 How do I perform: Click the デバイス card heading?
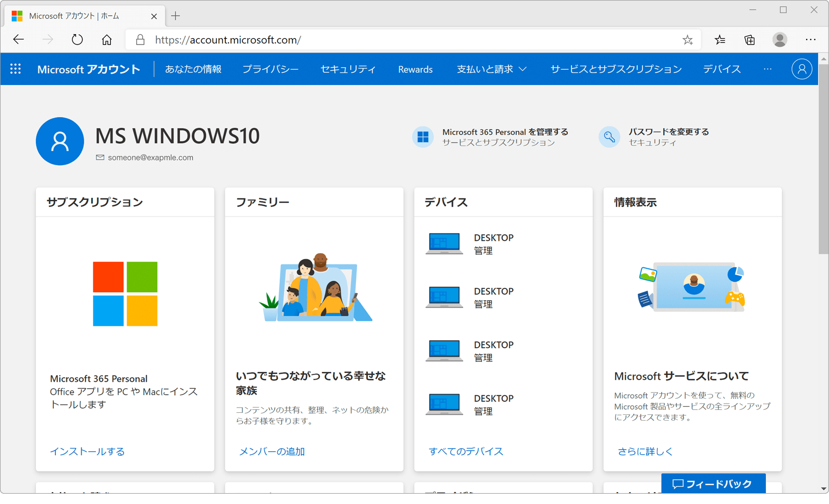[446, 202]
